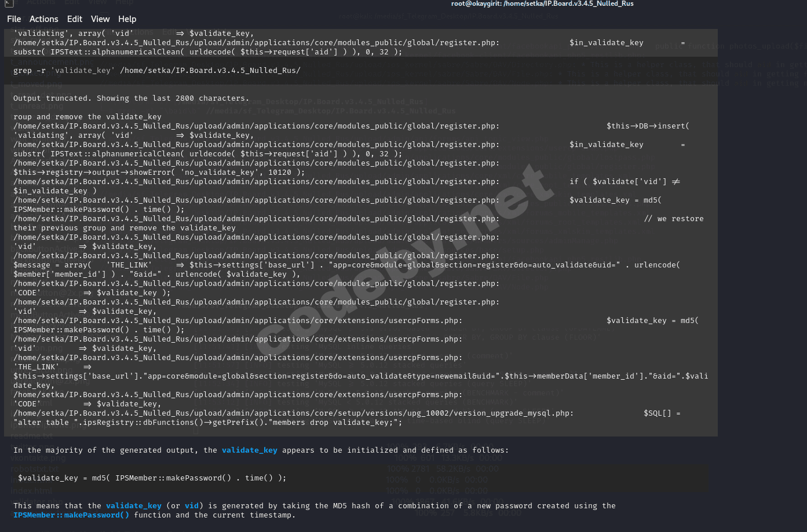Click the showError 'no_validate_key', 10120 line

tap(159, 173)
